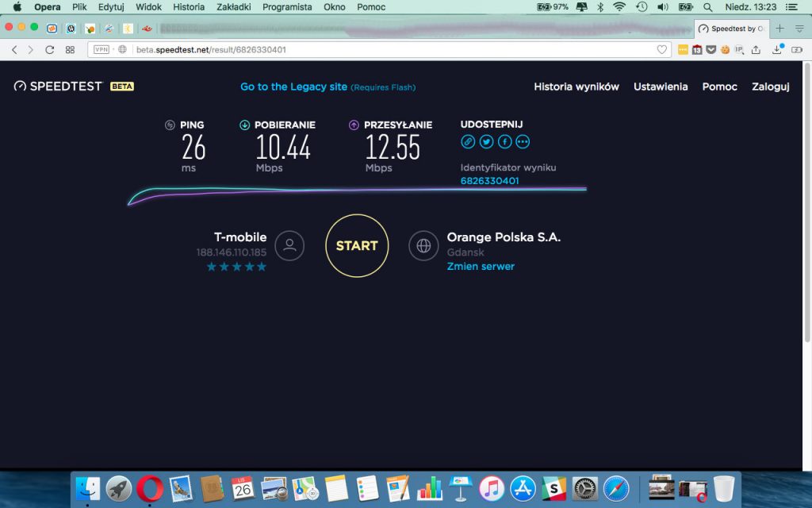
Task: Click the T-mobile user profile icon
Action: (289, 246)
